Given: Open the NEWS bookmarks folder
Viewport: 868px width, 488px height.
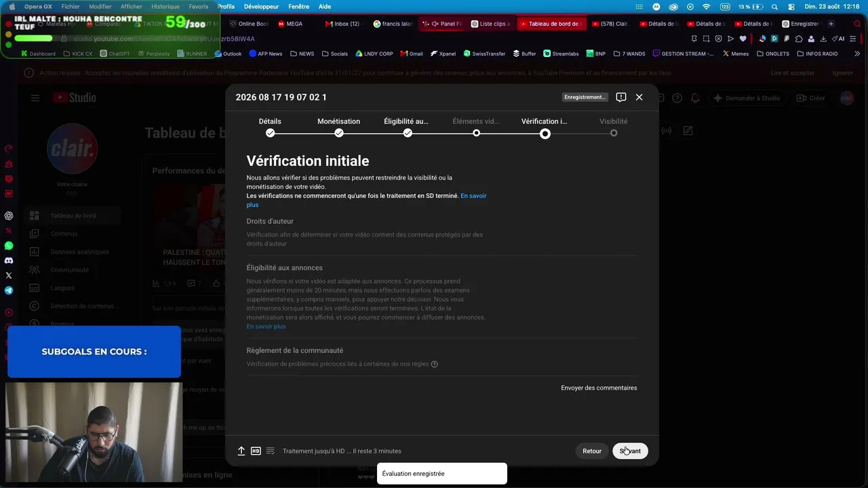Looking at the screenshot, I should [x=302, y=54].
